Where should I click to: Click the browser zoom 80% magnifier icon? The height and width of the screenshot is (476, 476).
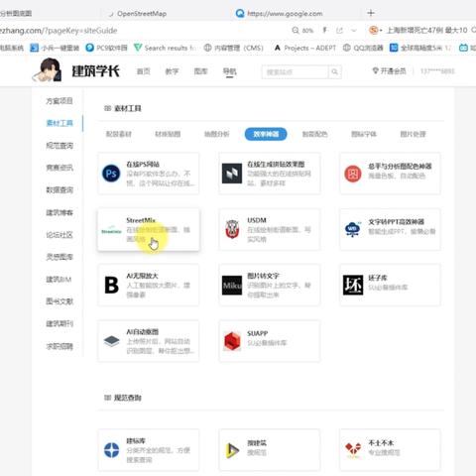(x=296, y=31)
